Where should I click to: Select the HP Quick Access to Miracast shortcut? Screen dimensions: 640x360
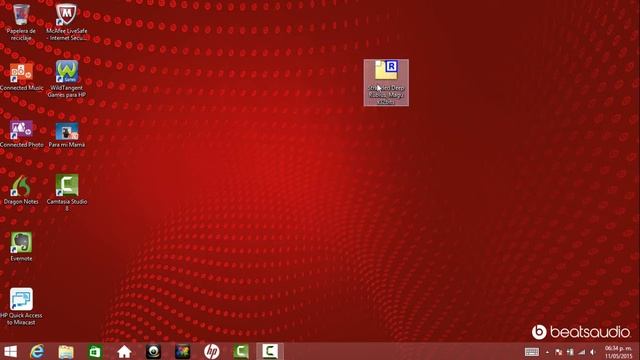tap(21, 307)
